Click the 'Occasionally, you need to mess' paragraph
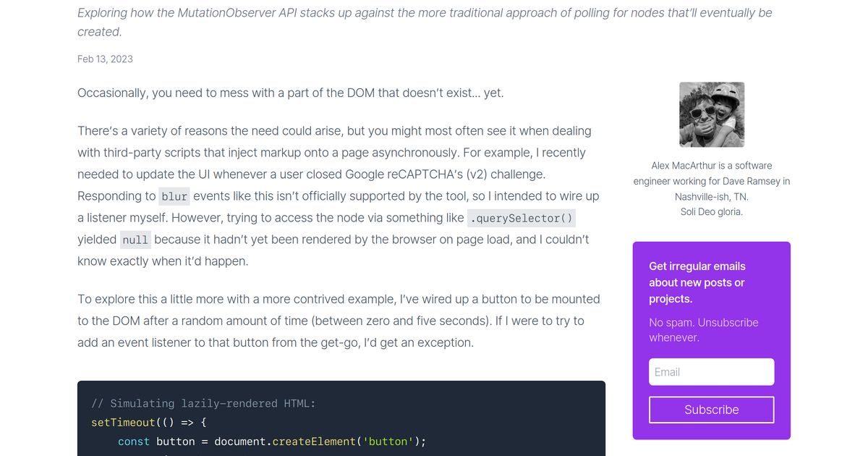 [x=290, y=93]
